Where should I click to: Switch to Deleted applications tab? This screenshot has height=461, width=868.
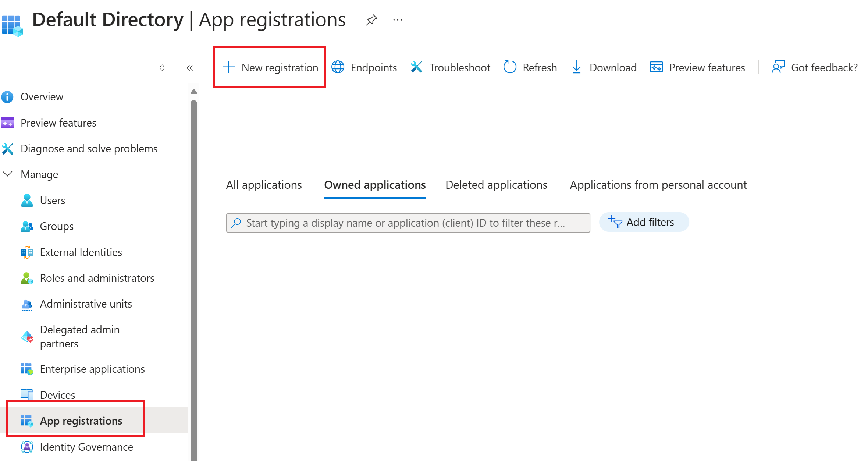496,185
